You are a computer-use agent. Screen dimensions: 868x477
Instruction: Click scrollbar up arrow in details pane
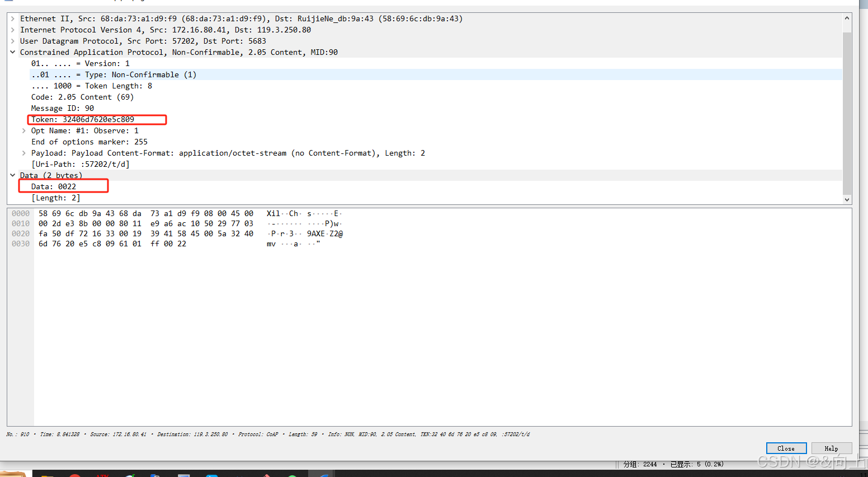[x=847, y=18]
